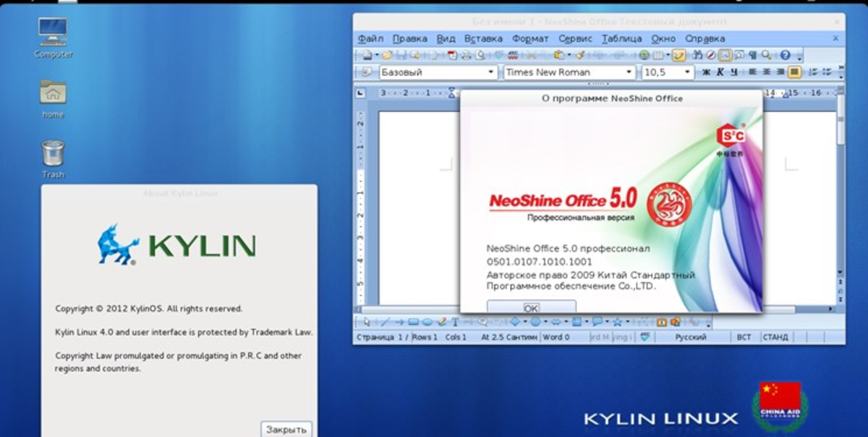This screenshot has height=437, width=868.
Task: Open the Вставка menu
Action: click(483, 38)
